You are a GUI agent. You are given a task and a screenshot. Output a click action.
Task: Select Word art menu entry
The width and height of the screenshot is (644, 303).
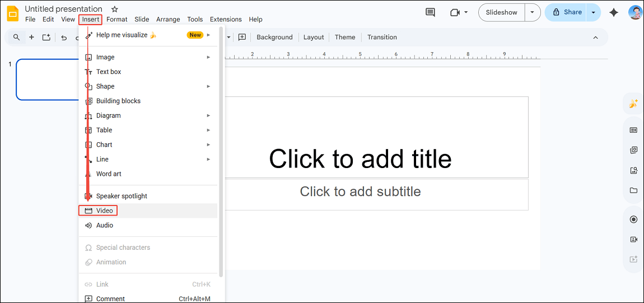pyautogui.click(x=148, y=174)
